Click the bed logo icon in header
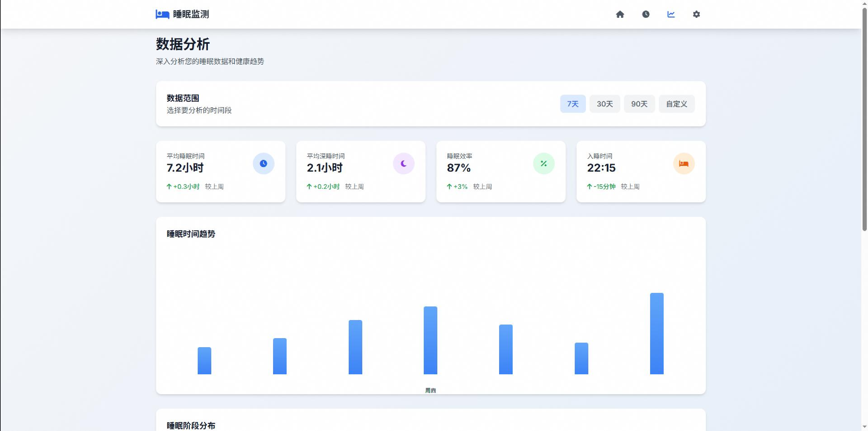 click(x=162, y=14)
